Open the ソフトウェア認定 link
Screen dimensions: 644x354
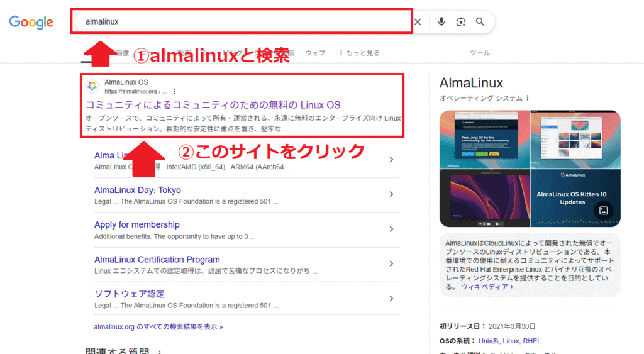(130, 294)
